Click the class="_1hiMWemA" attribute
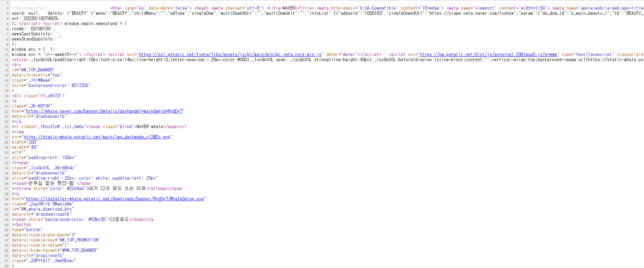644x268 pixels. [x=32, y=80]
